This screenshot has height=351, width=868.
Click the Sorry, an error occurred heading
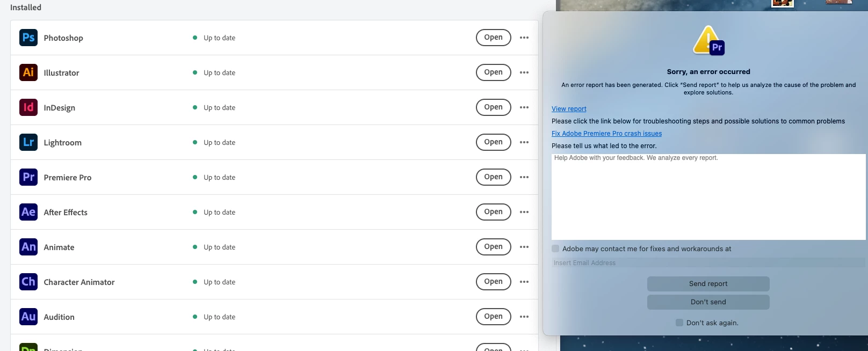[x=708, y=71]
